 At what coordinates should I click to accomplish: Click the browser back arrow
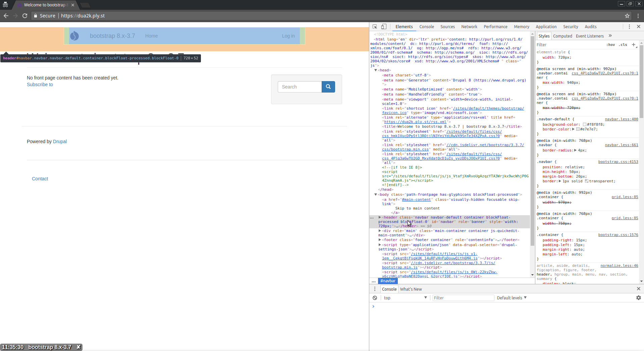(6, 16)
